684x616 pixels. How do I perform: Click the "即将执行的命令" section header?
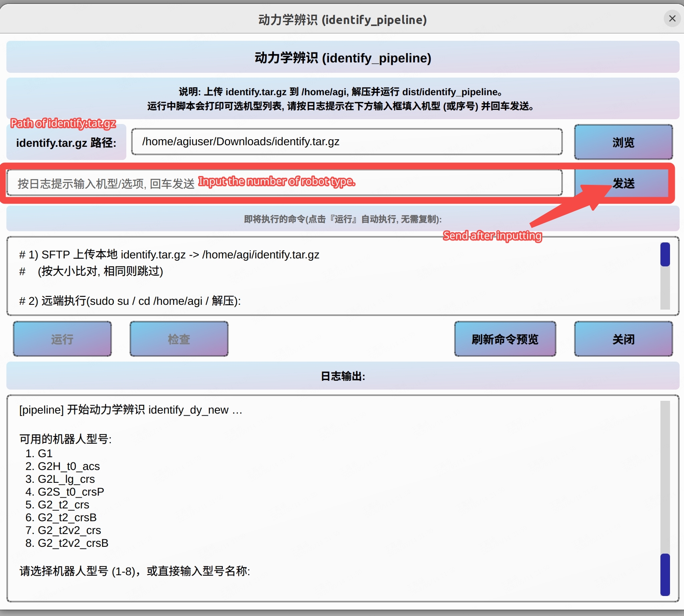click(343, 219)
